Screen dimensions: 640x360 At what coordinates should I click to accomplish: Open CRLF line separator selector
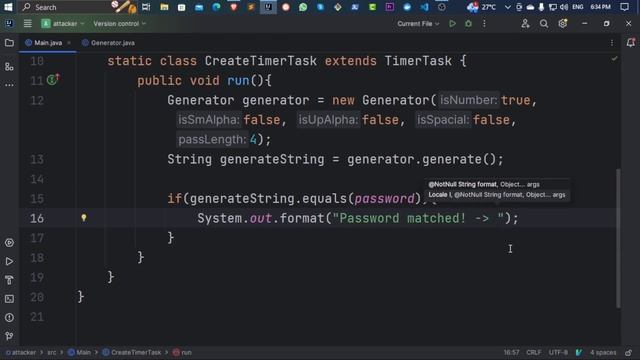(x=533, y=353)
